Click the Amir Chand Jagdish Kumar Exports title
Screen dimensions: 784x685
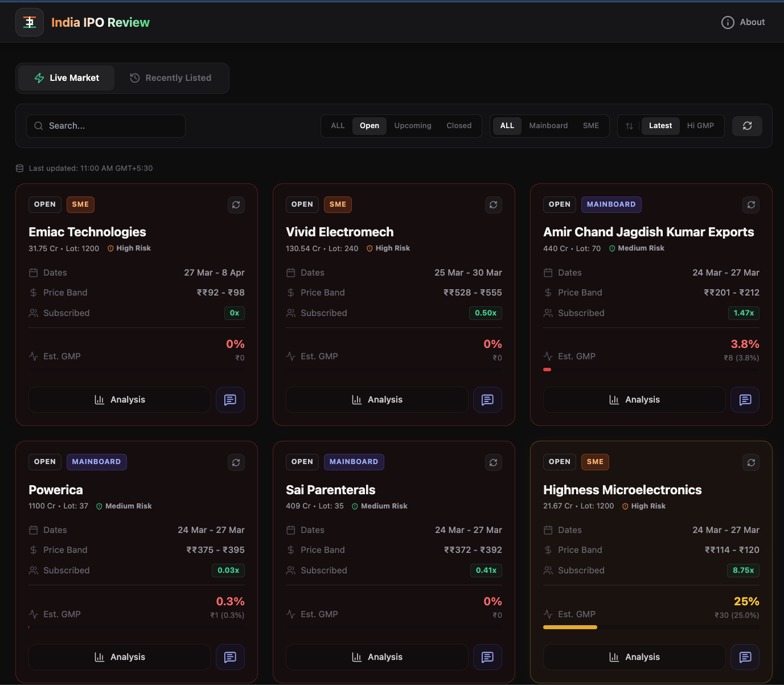coord(648,232)
